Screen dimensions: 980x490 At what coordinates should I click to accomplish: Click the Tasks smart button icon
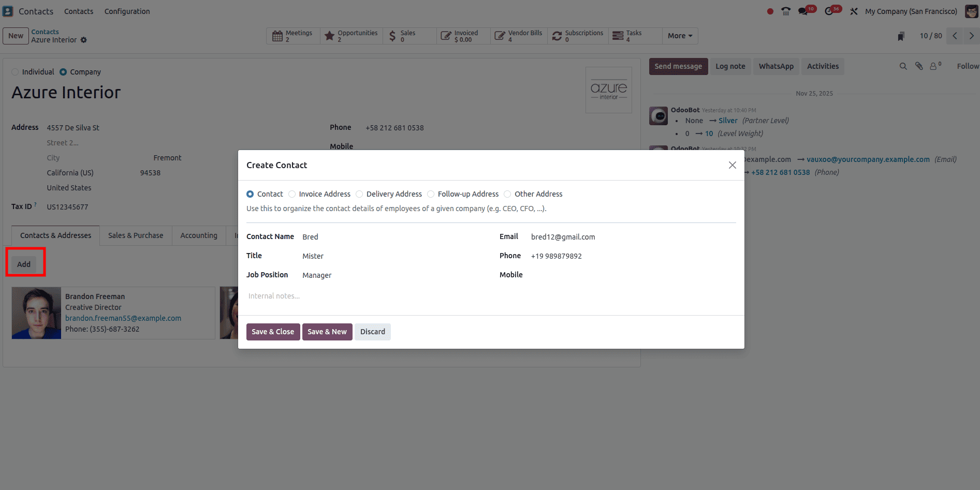point(618,36)
